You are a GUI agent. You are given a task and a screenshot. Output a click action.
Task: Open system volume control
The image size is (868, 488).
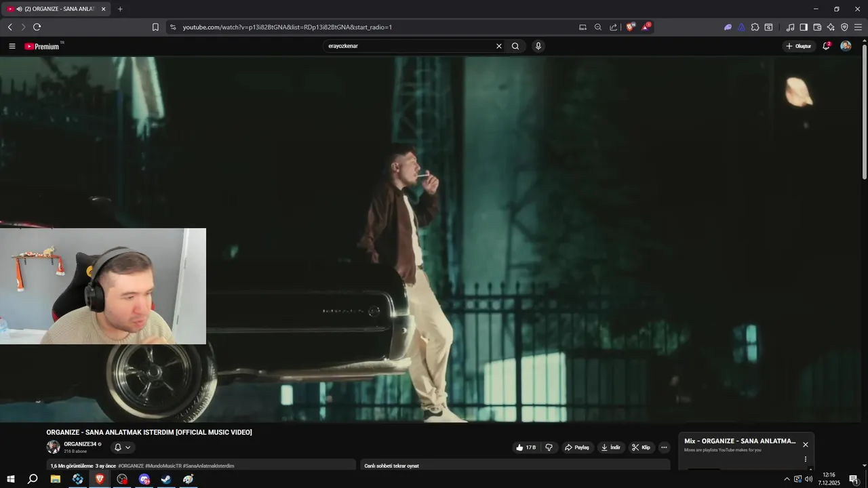point(808,479)
